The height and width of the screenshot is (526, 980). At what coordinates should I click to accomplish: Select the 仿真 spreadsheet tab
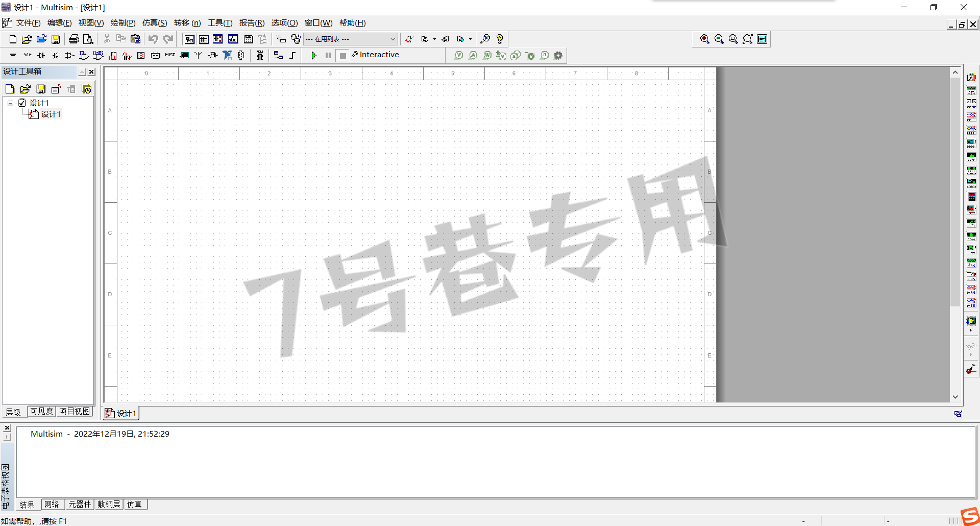[135, 505]
